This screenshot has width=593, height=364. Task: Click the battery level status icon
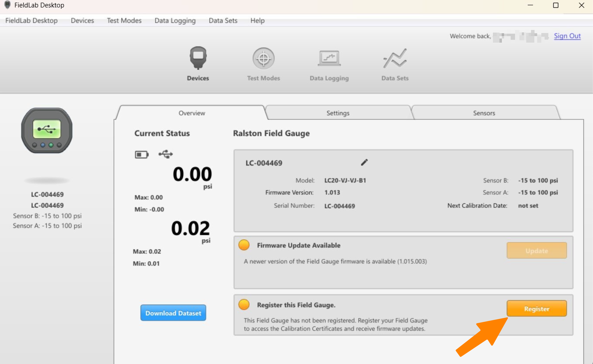point(142,155)
